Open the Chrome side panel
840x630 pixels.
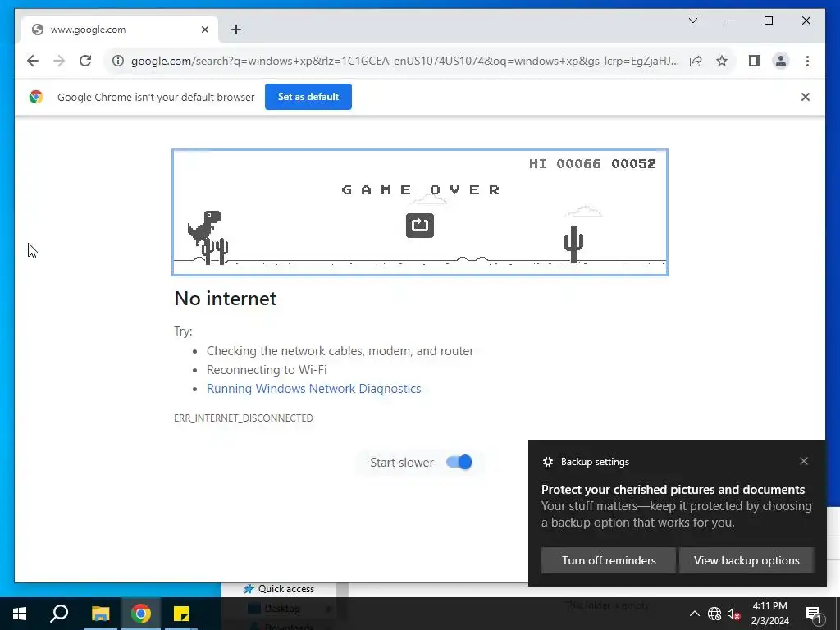pyautogui.click(x=755, y=61)
